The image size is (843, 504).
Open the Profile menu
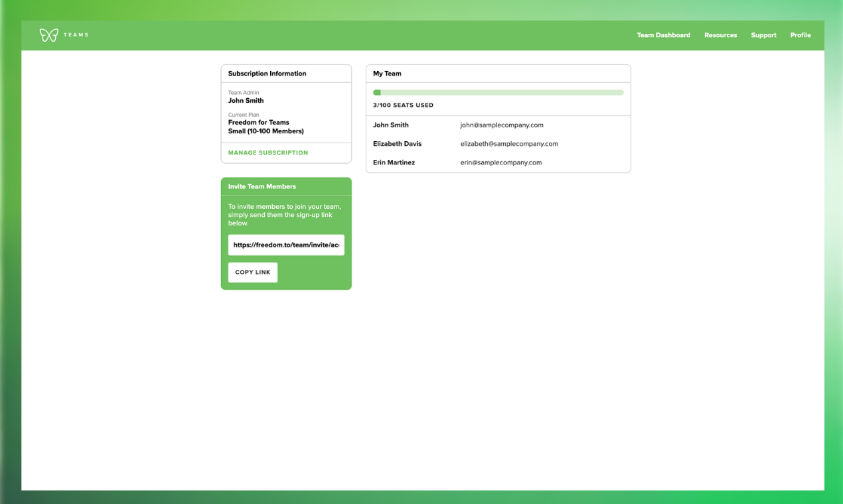[800, 35]
